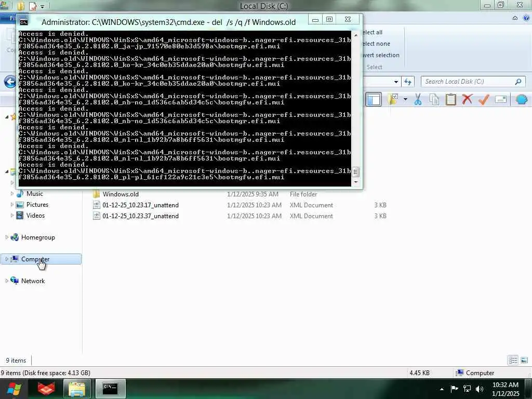
Task: Click the Windows.old date 1/12/2025 9:35 AM
Action: (x=252, y=194)
